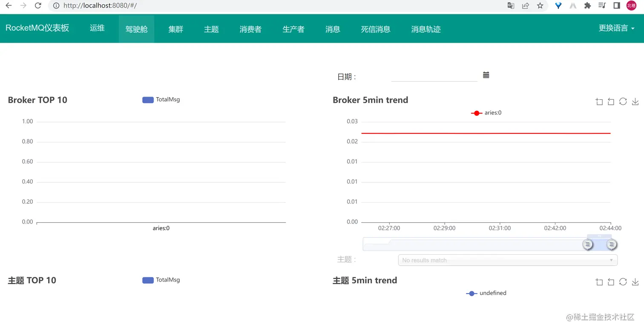Image resolution: width=644 pixels, height=331 pixels.
Task: Toggle TotalMsg legend in Broker TOP 10
Action: coord(161,100)
